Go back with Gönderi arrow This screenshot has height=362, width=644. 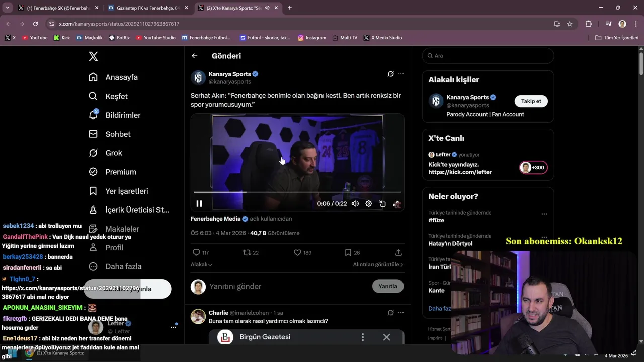point(195,56)
